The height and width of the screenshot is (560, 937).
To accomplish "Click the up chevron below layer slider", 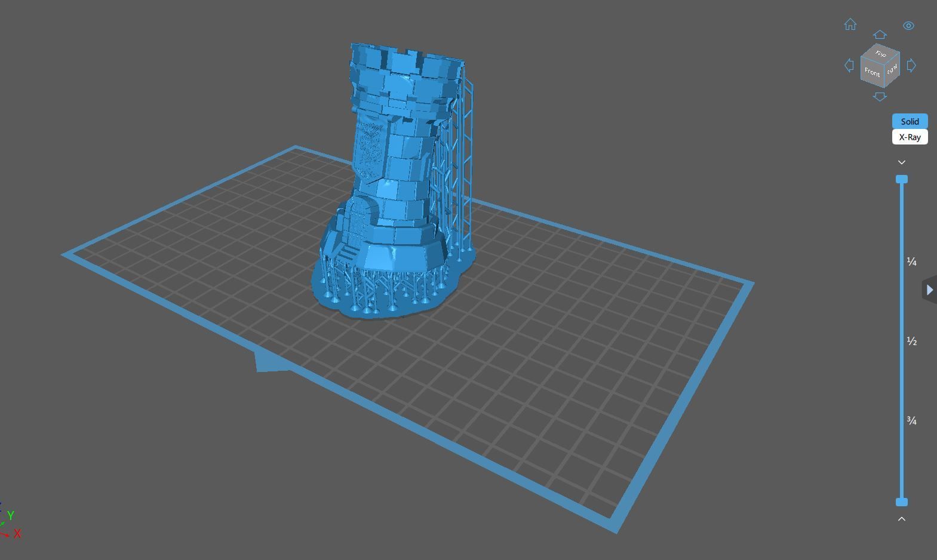I will pos(902,519).
